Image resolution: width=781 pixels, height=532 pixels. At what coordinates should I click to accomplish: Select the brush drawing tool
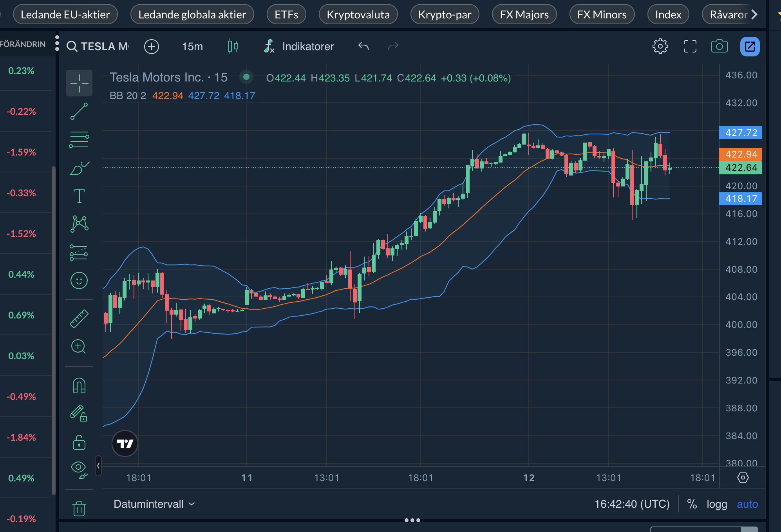[79, 168]
